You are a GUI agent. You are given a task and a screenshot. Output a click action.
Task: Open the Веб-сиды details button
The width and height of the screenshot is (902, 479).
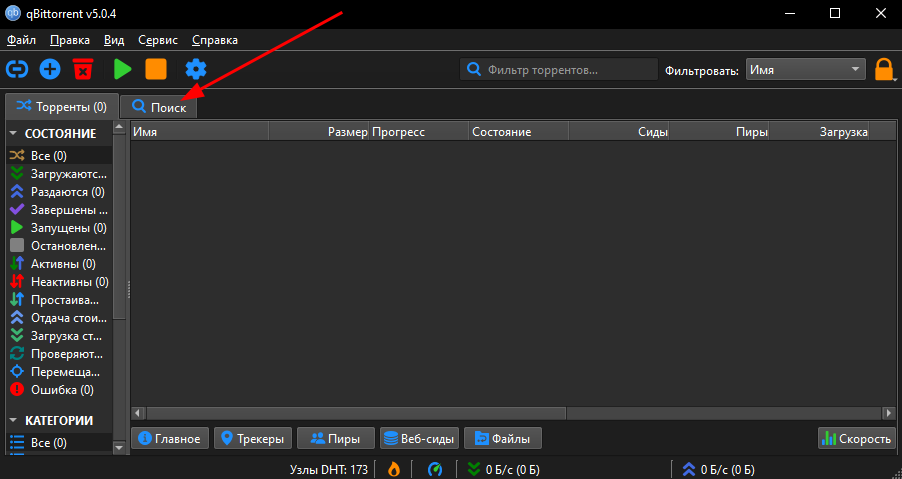tap(419, 439)
